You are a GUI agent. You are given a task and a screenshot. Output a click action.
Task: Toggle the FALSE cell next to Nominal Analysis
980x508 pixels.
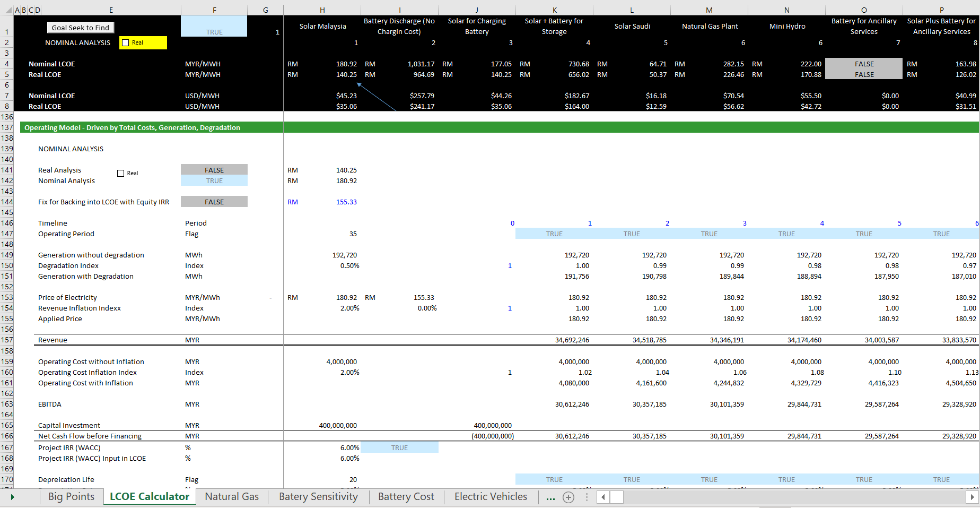tap(214, 170)
